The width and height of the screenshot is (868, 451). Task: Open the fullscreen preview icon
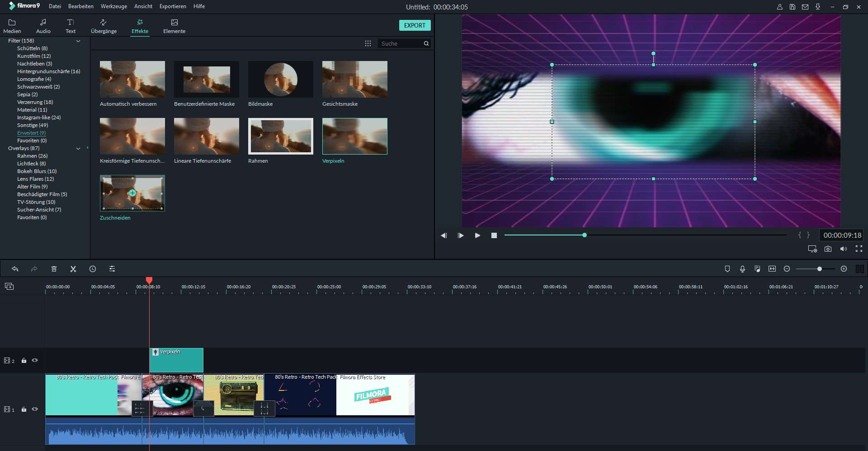tap(859, 249)
